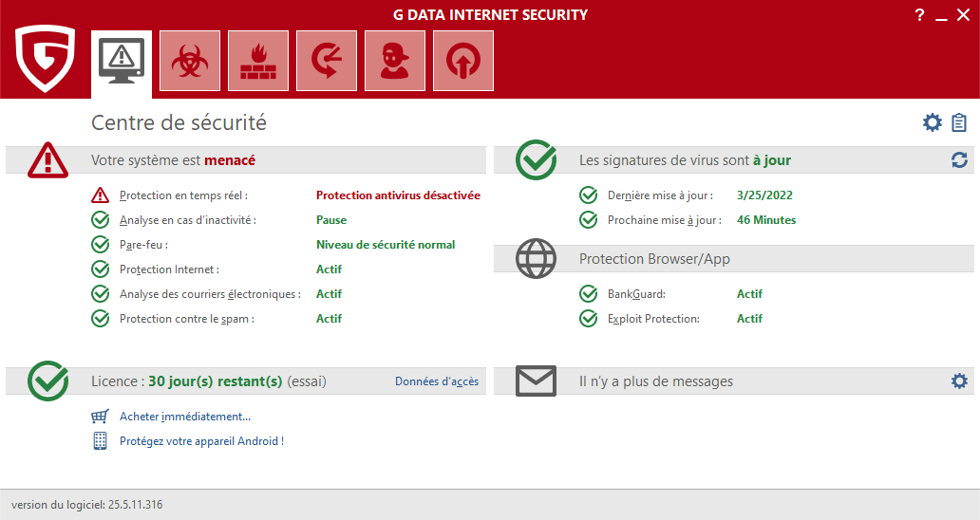Screen dimensions: 980x520
Task: Click check icon beside Exploit Protection
Action: (x=588, y=319)
